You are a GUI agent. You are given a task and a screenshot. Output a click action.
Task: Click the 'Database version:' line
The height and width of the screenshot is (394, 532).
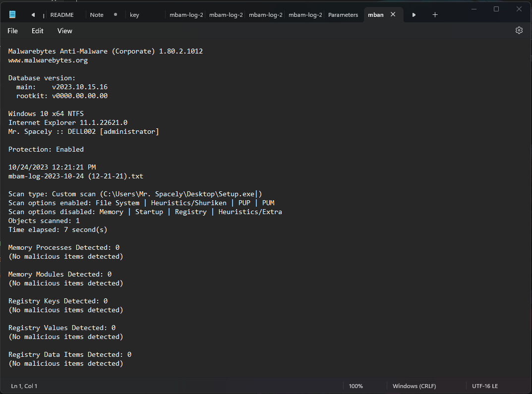tap(42, 78)
